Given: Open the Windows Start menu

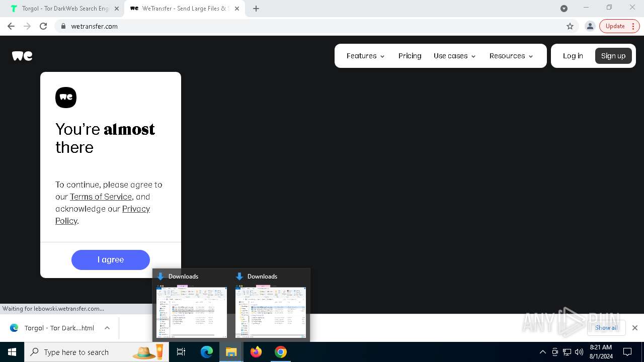Looking at the screenshot, I should [x=12, y=352].
